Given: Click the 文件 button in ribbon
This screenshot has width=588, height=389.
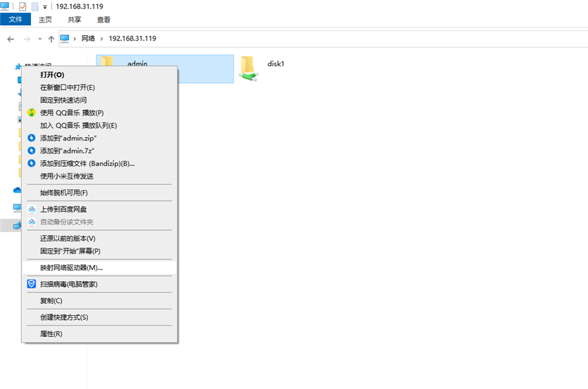Looking at the screenshot, I should coord(15,20).
